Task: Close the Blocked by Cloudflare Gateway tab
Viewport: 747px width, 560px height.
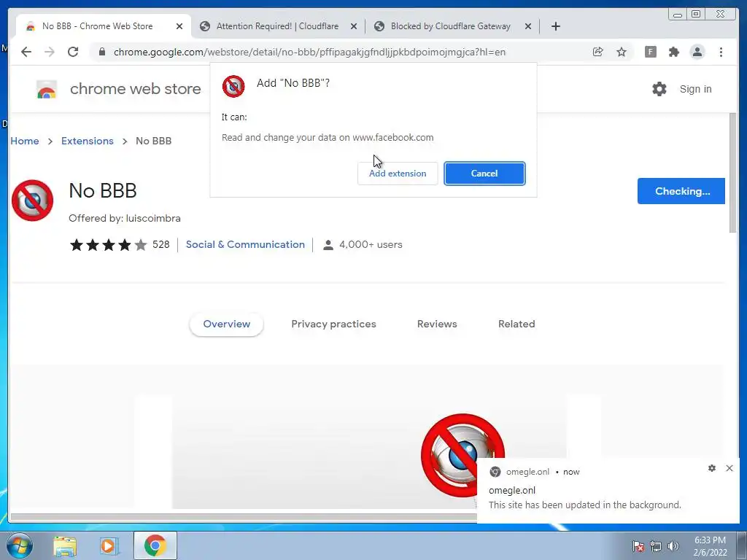Action: (528, 27)
